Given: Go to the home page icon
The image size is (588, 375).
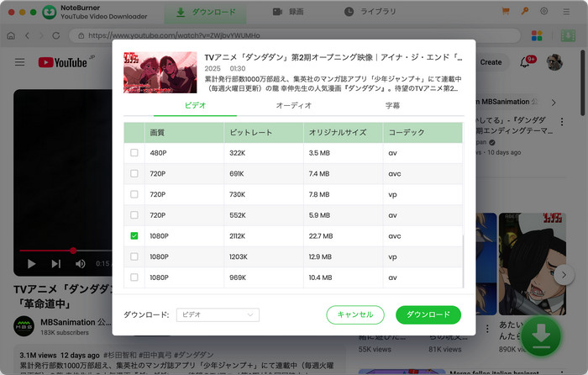Looking at the screenshot, I should pyautogui.click(x=11, y=35).
